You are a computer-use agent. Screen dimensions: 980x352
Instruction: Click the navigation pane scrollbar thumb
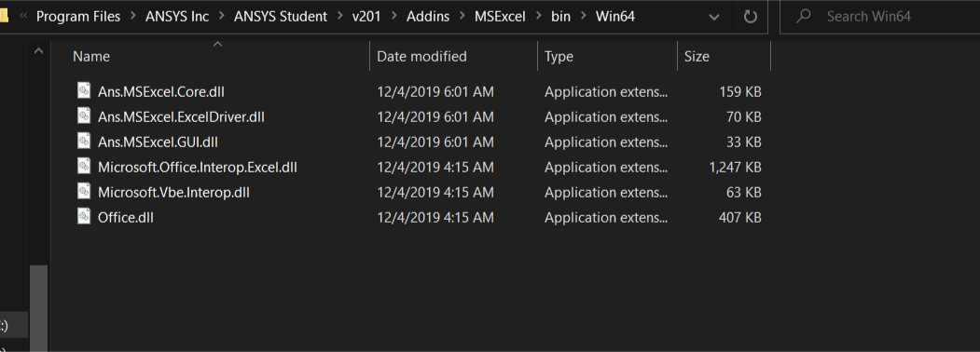[x=38, y=307]
